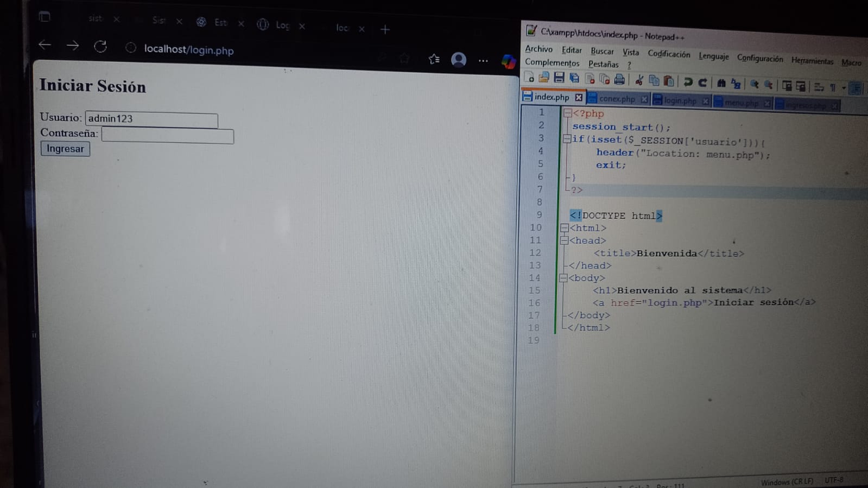The height and width of the screenshot is (488, 868).
Task: Open the Lenguaje menu
Action: click(x=713, y=56)
